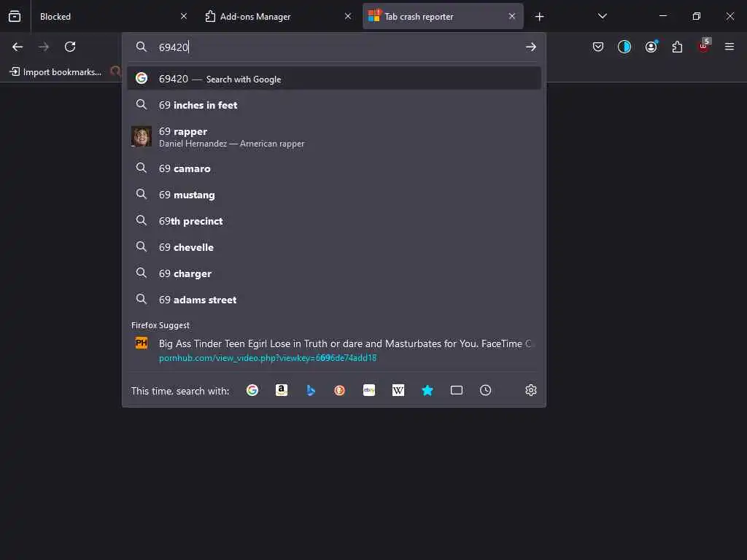
Task: Close the Blocked tab
Action: point(184,16)
